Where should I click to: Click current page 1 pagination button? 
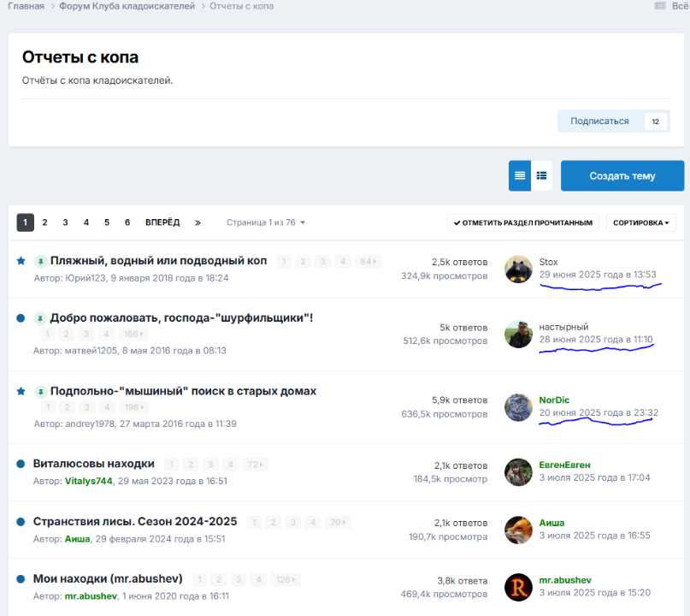[25, 222]
